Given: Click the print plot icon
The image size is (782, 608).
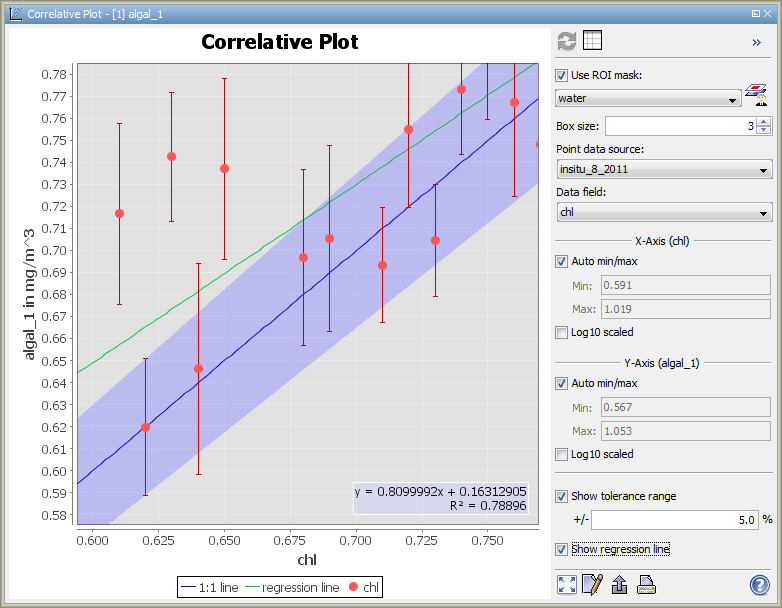Looking at the screenshot, I should (x=646, y=585).
